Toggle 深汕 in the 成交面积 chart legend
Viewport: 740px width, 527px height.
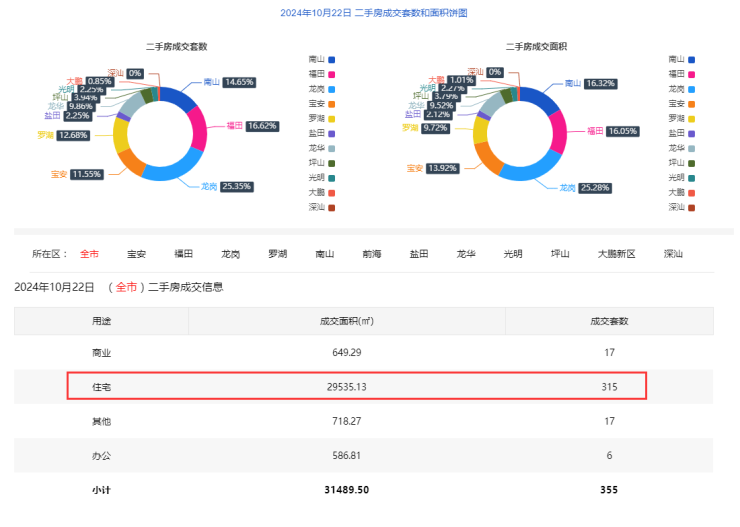pos(682,208)
